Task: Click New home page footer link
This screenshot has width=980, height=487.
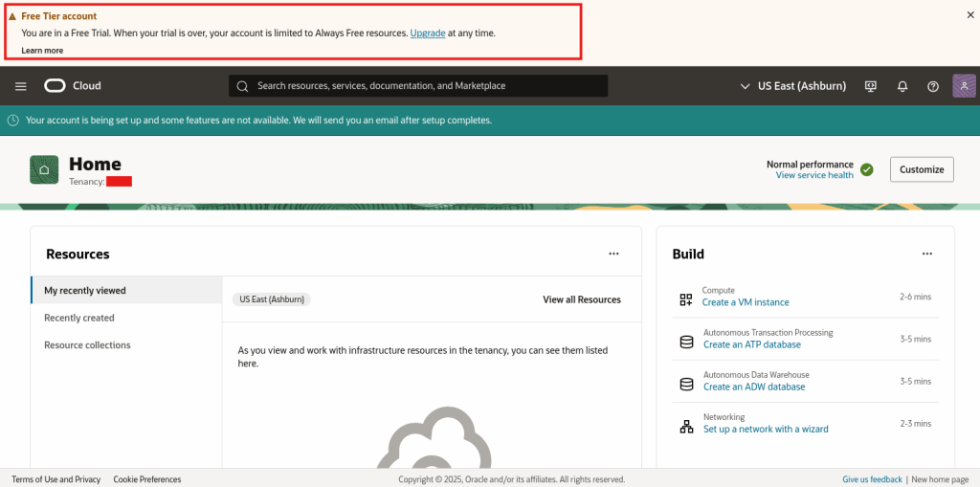Action: (940, 479)
